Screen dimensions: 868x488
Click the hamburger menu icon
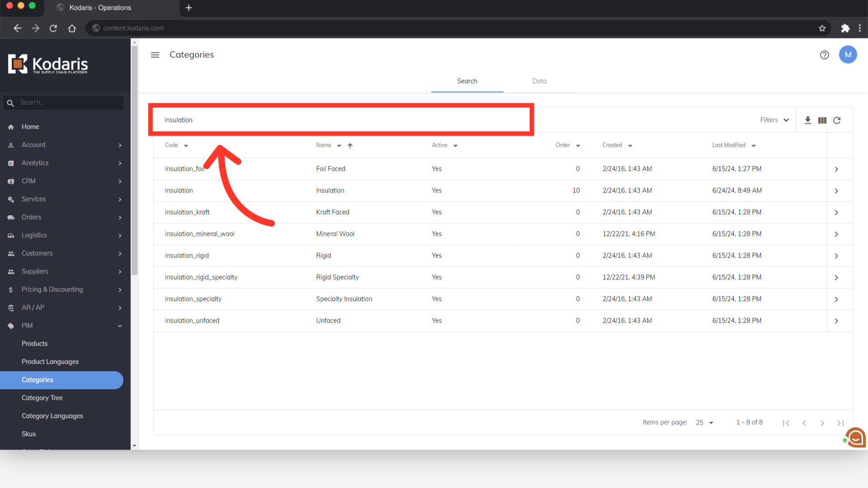pyautogui.click(x=155, y=55)
